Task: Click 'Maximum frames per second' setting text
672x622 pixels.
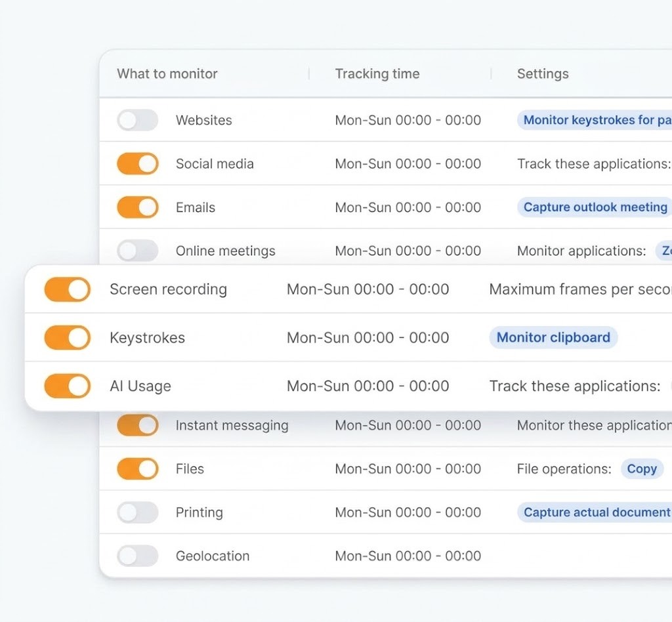Action: (580, 289)
